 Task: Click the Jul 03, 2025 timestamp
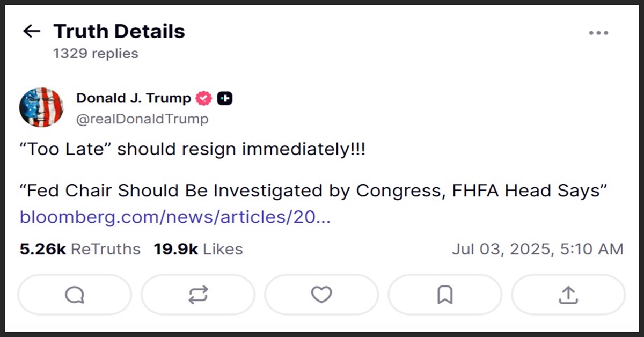tap(537, 249)
